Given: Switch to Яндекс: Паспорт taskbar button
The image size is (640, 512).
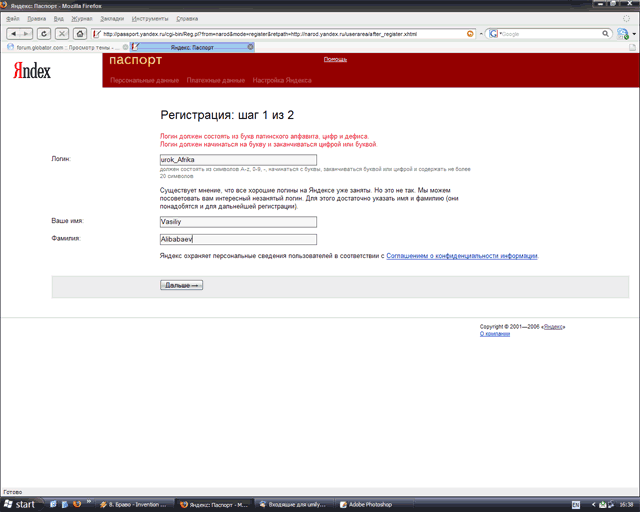Looking at the screenshot, I should pyautogui.click(x=214, y=505).
